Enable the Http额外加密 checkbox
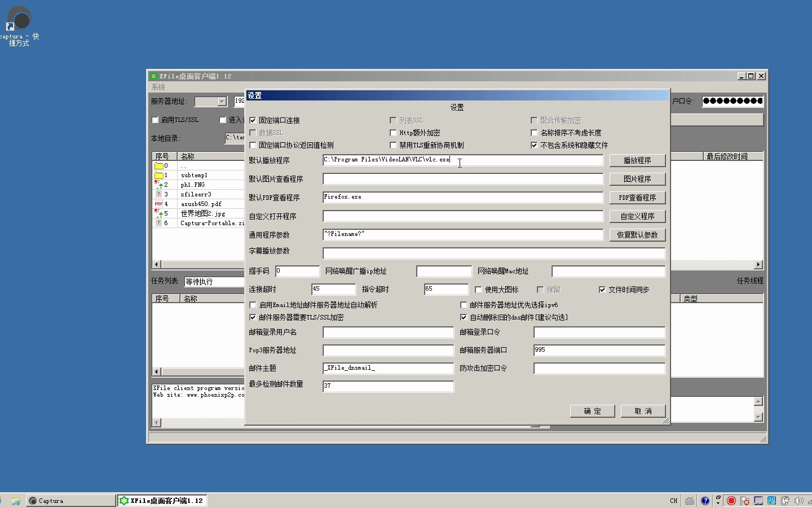The image size is (812, 508). point(394,133)
